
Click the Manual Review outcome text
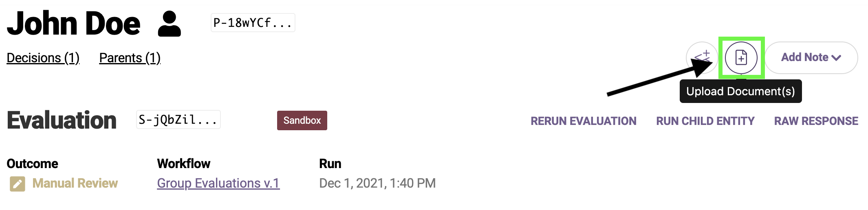75,183
